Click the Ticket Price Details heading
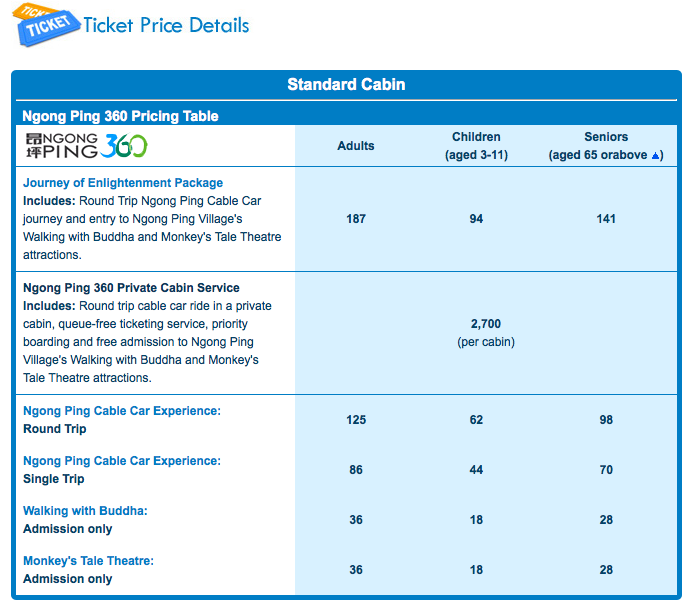 [166, 25]
